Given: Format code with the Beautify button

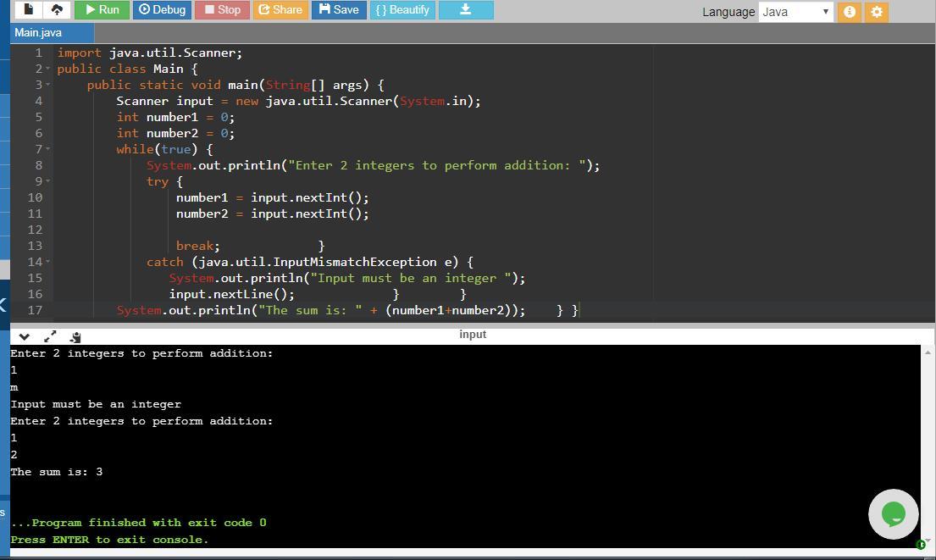Looking at the screenshot, I should click(x=402, y=9).
